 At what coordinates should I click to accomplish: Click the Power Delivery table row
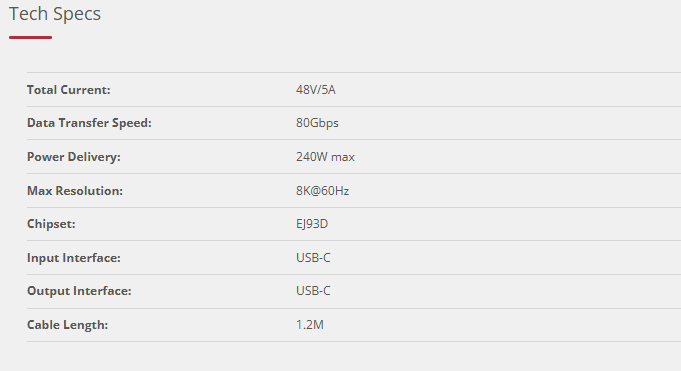tap(354, 156)
